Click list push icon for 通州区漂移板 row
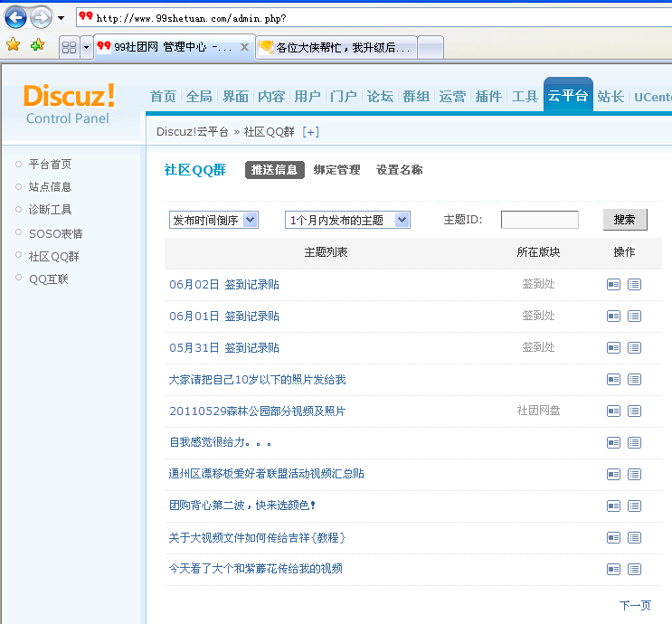This screenshot has height=624, width=672. click(634, 475)
